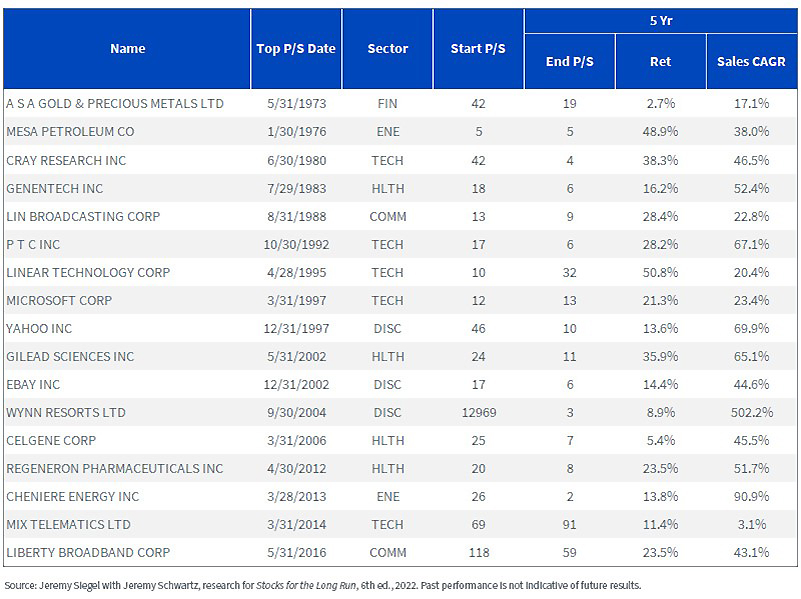This screenshot has width=801, height=599.
Task: Select LINEAR TECHNOLOGY CORP name cell
Action: 88,273
